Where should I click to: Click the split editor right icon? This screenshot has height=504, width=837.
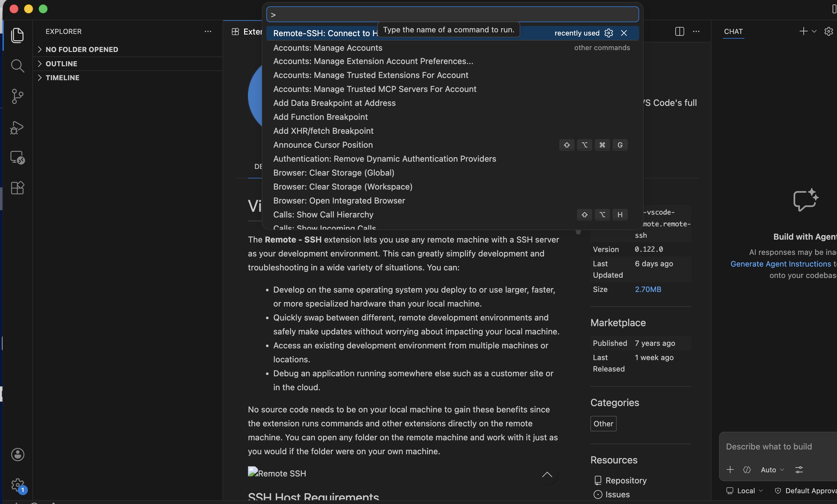tap(679, 32)
